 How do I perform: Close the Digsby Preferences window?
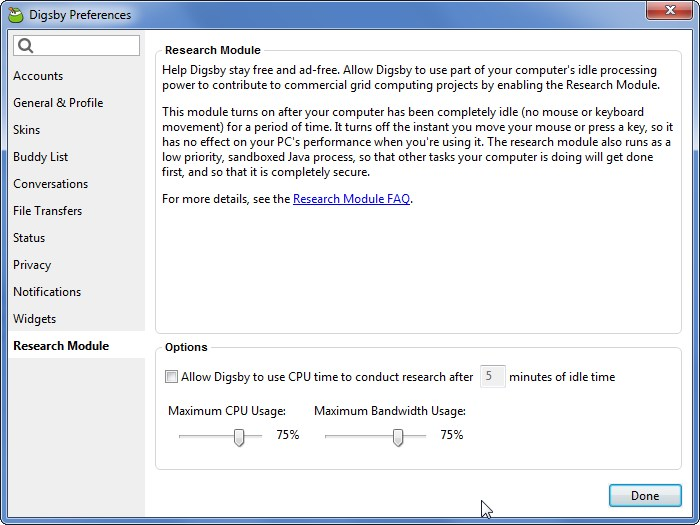[x=670, y=10]
